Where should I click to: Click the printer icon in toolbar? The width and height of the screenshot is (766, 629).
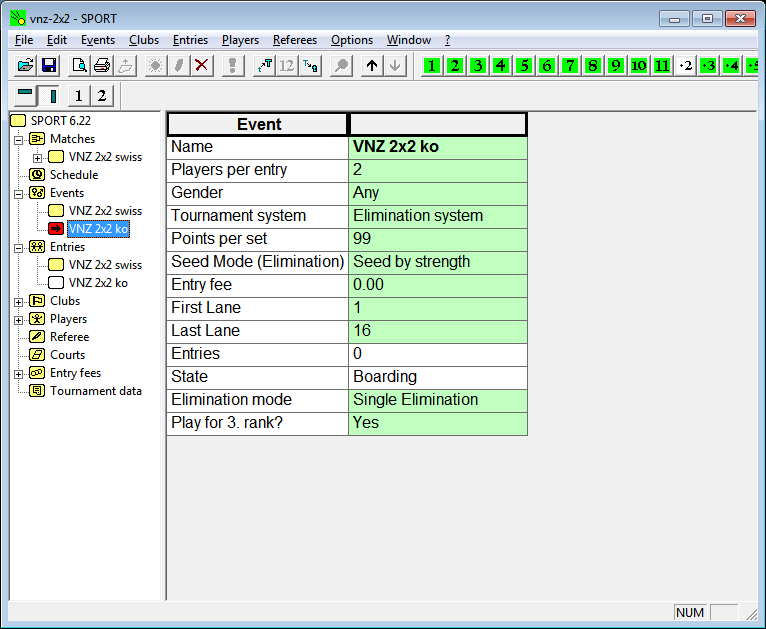click(102, 66)
